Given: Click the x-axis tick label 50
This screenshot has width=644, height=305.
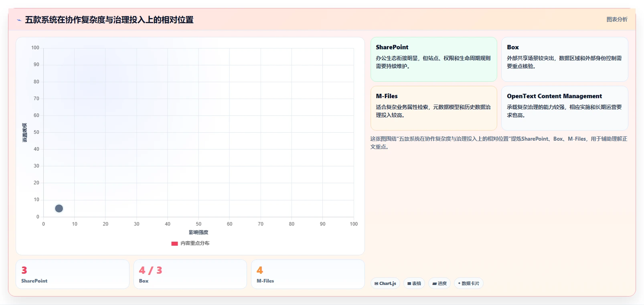Looking at the screenshot, I should (x=198, y=224).
